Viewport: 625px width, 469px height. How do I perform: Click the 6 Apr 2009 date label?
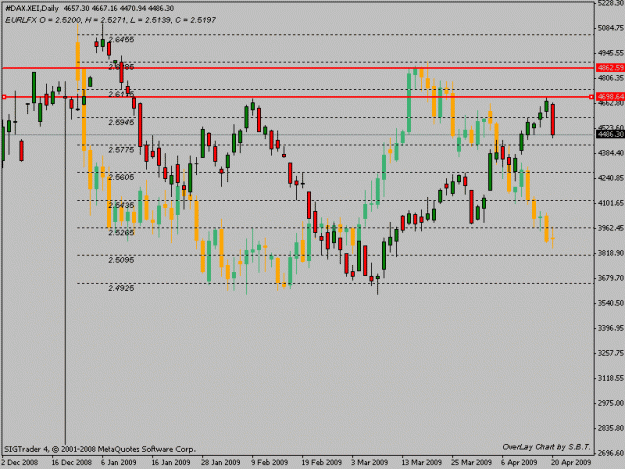coord(519,463)
